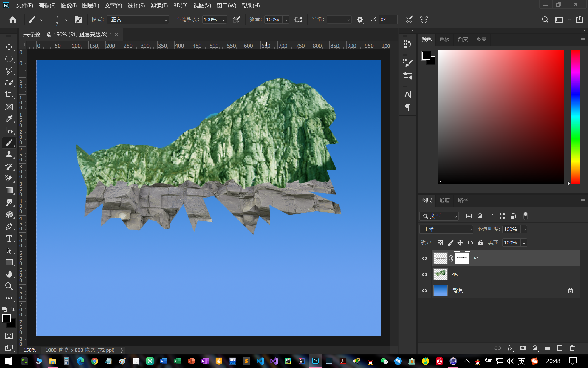Image resolution: width=588 pixels, height=368 pixels.
Task: Open the Paragraph panel icon
Action: click(x=407, y=107)
